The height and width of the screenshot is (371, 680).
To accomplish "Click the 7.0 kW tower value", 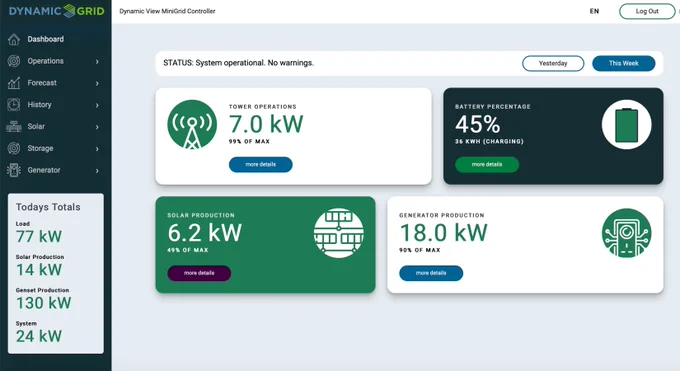I will pyautogui.click(x=266, y=124).
